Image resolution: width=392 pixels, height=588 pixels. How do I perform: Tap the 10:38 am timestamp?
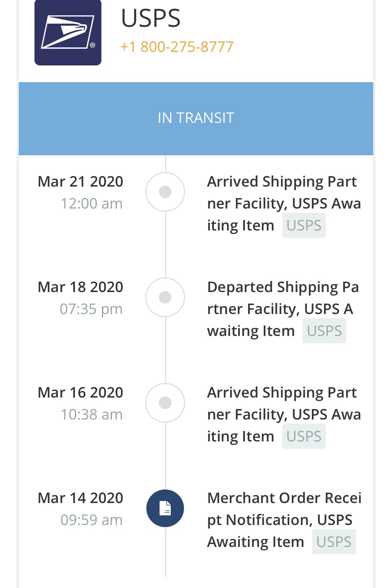(92, 415)
